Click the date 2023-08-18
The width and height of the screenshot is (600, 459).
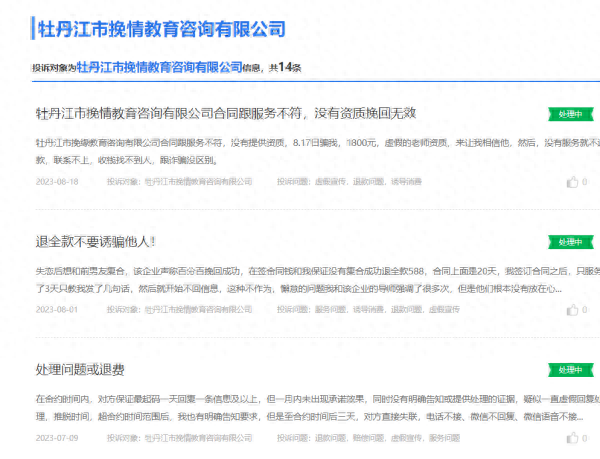pos(57,182)
